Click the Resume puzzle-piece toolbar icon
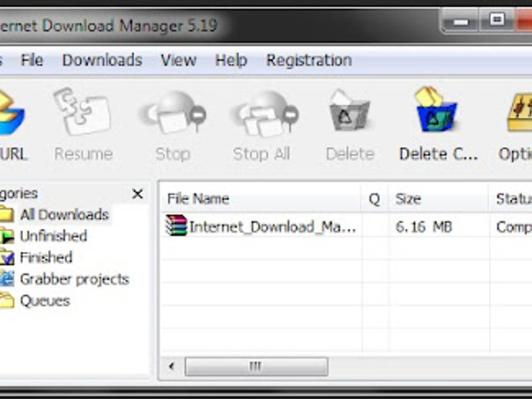This screenshot has width=532, height=399. (x=82, y=112)
